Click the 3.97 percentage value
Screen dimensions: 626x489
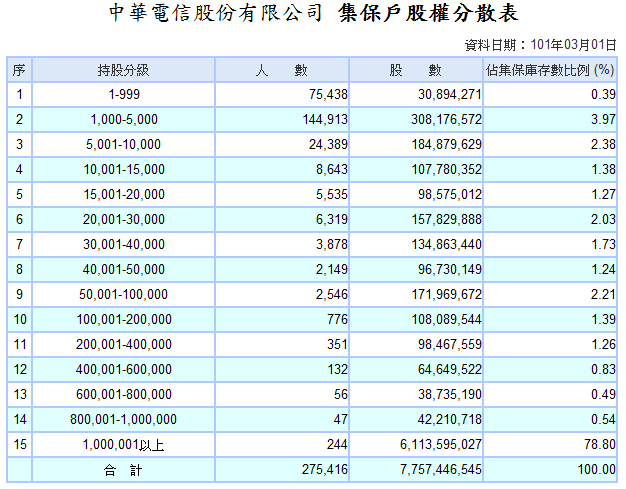603,119
